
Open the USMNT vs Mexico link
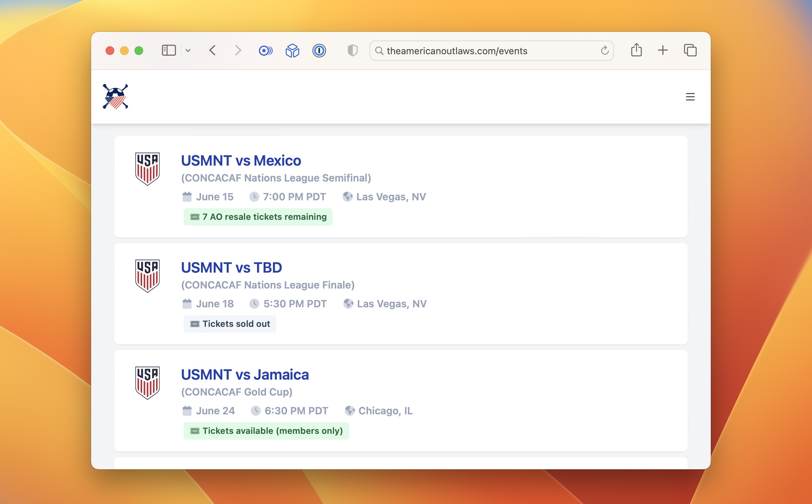click(241, 161)
